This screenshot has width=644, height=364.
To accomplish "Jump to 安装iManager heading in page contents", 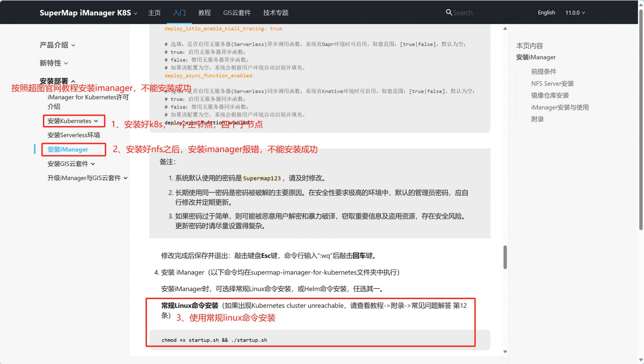I will (536, 57).
